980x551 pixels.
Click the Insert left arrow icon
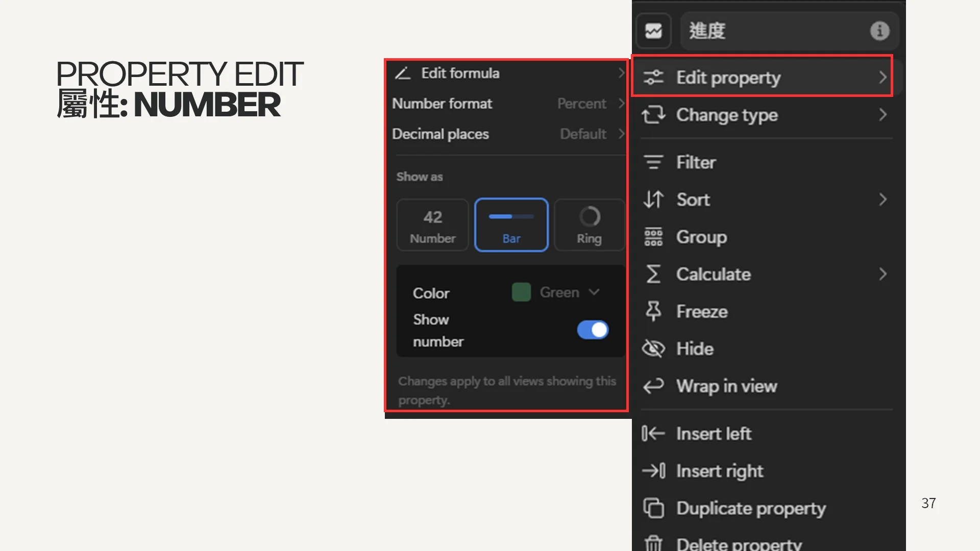click(x=653, y=433)
